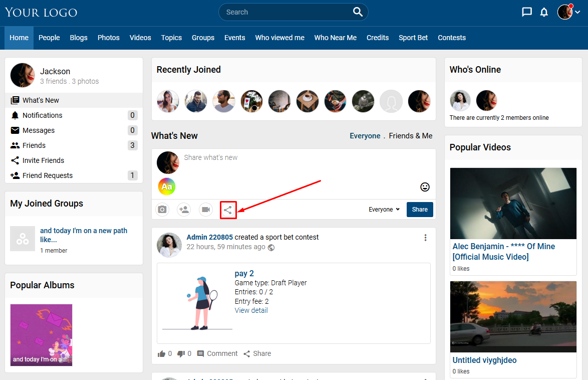The image size is (588, 380).
Task: Click Jackson's avatar in the sidebar
Action: [x=23, y=75]
